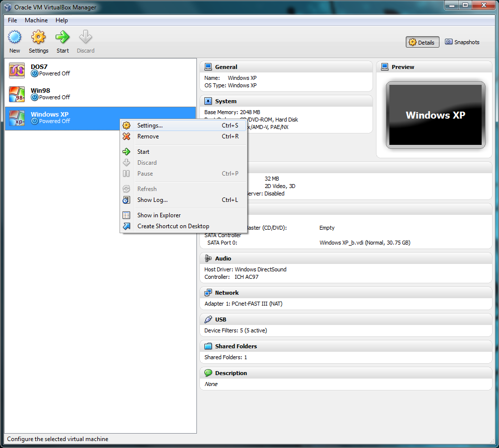This screenshot has height=448, width=499.
Task: Select Win98 Powered Off list row
Action: click(x=100, y=94)
